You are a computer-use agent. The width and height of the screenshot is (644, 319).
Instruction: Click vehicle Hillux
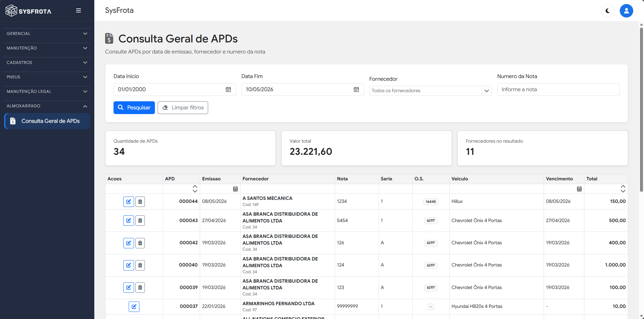tap(457, 201)
